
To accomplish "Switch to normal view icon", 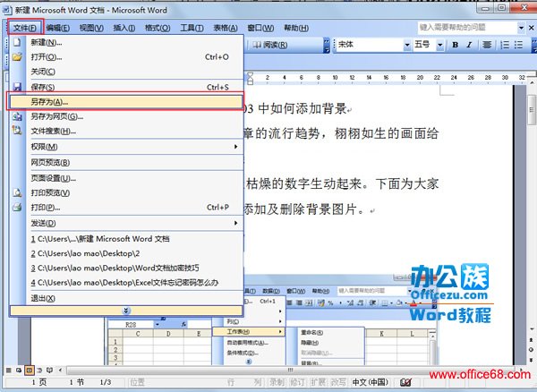I will [x=9, y=371].
